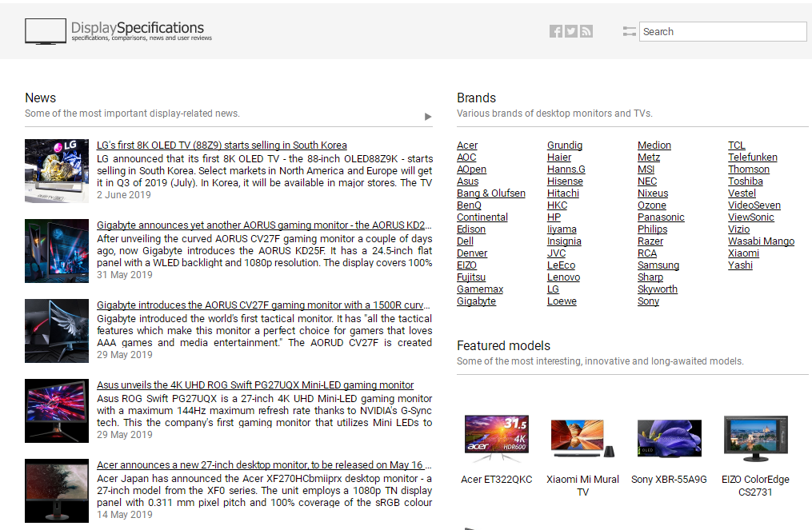This screenshot has width=812, height=530.
Task: Open the Wasabi Mango brand link
Action: 762,241
